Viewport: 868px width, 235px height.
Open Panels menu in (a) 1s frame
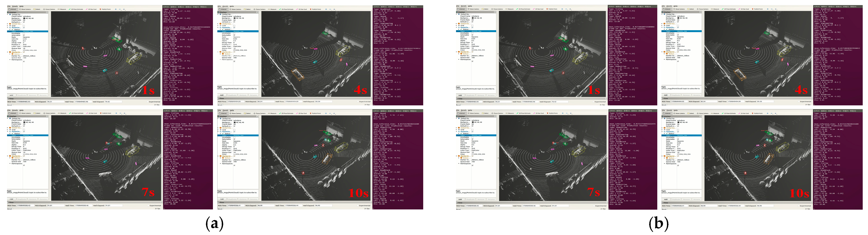click(15, 6)
